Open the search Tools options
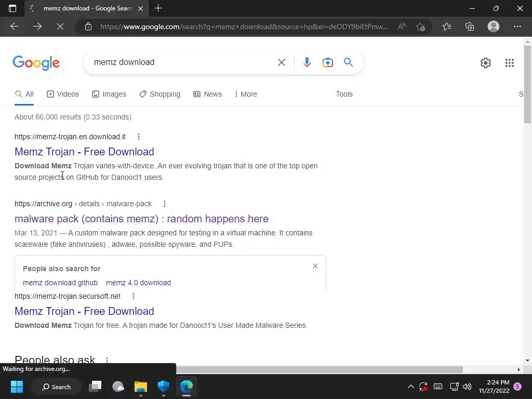 pos(344,95)
